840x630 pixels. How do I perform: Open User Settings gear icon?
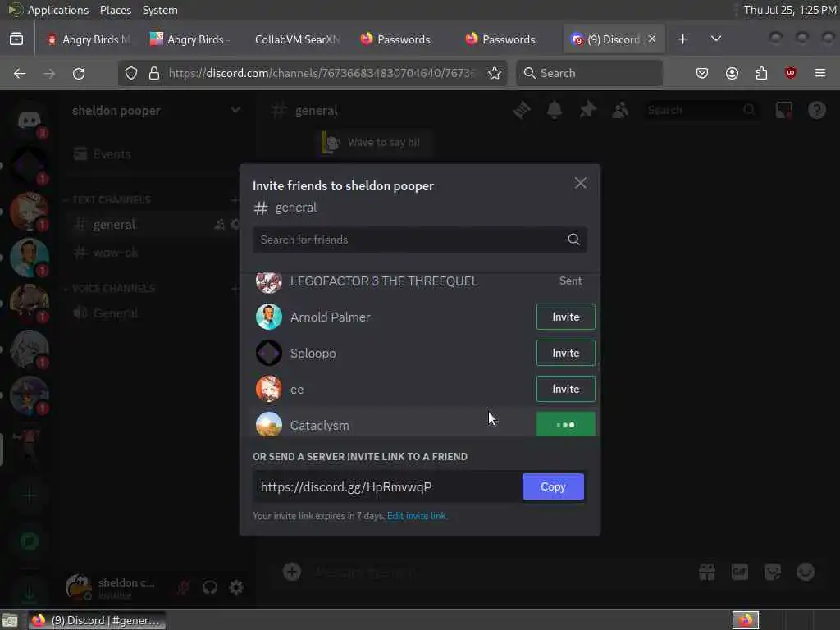coord(235,587)
